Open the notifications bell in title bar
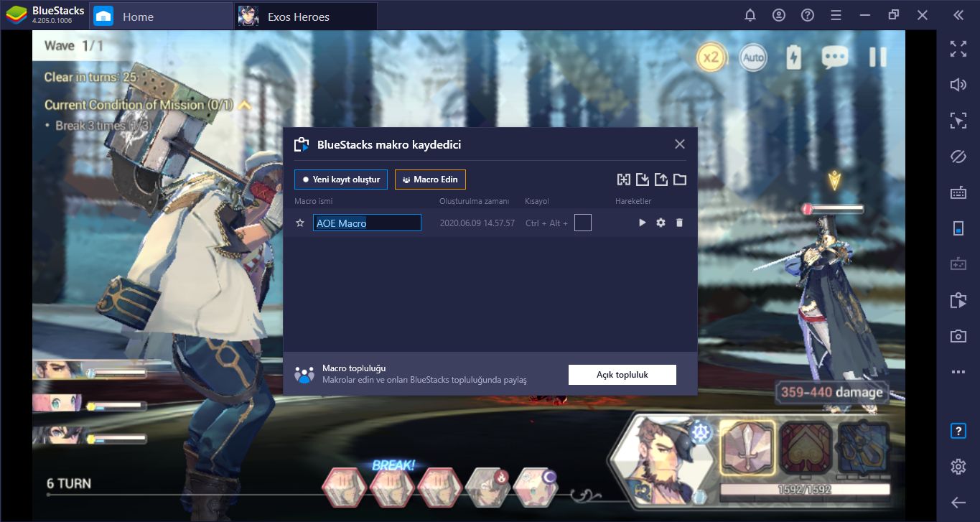Screen dimensions: 980x522 (x=750, y=15)
